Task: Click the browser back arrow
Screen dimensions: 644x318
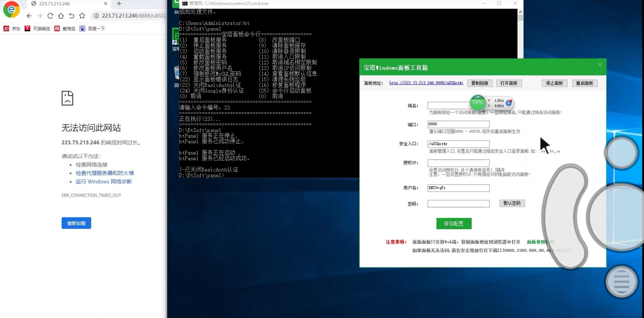Action: point(29,16)
